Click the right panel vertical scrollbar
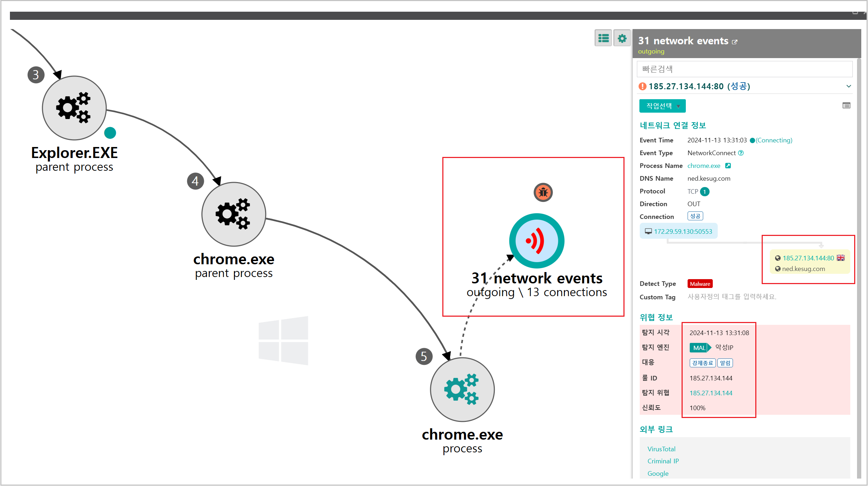This screenshot has width=868, height=486. pos(859,268)
